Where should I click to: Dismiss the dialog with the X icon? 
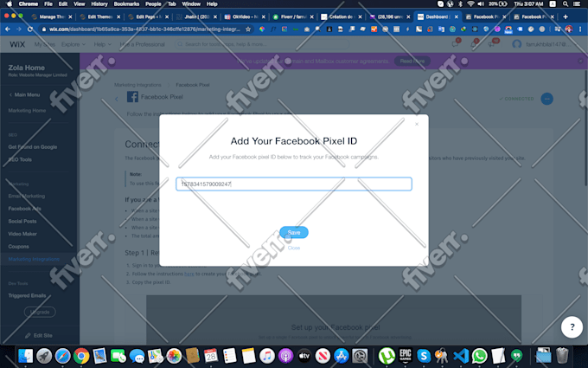(417, 124)
